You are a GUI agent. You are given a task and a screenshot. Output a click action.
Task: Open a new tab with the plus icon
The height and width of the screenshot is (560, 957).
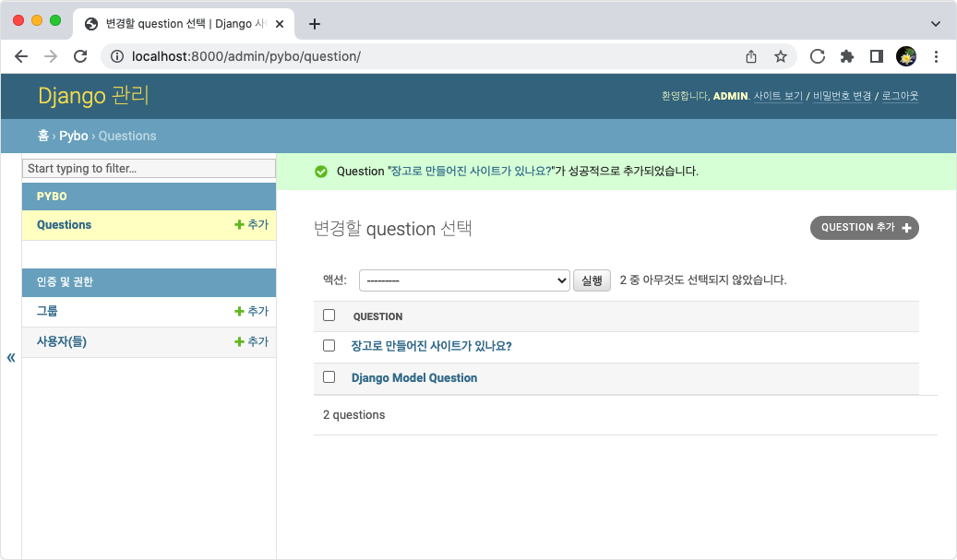pyautogui.click(x=315, y=24)
